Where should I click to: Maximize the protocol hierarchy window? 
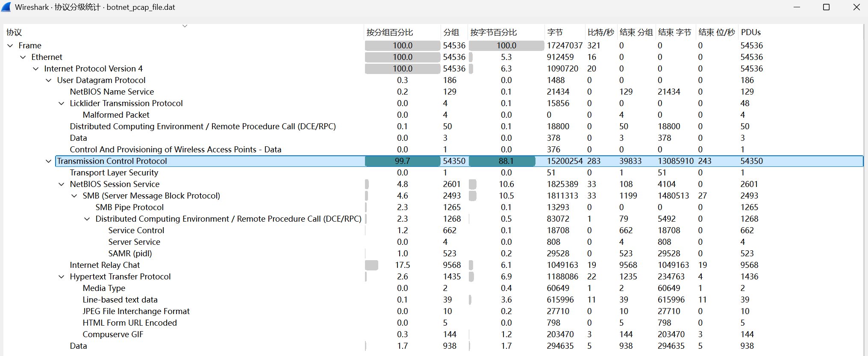pyautogui.click(x=827, y=7)
